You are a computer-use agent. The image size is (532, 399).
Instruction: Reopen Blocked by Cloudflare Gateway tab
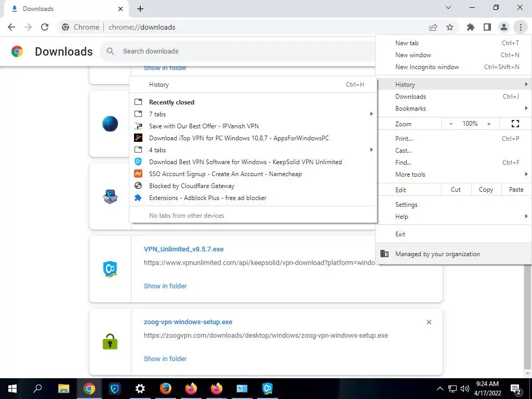pos(254,186)
